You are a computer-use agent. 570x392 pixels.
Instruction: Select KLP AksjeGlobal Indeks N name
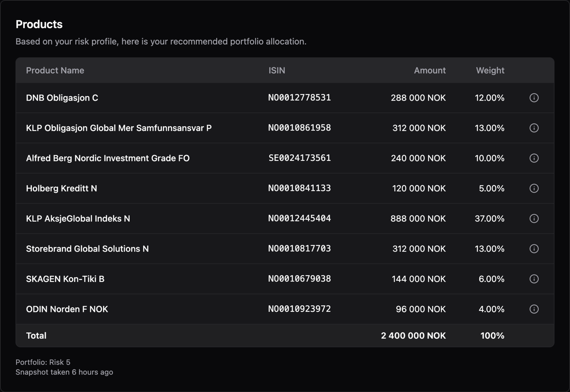tap(78, 218)
